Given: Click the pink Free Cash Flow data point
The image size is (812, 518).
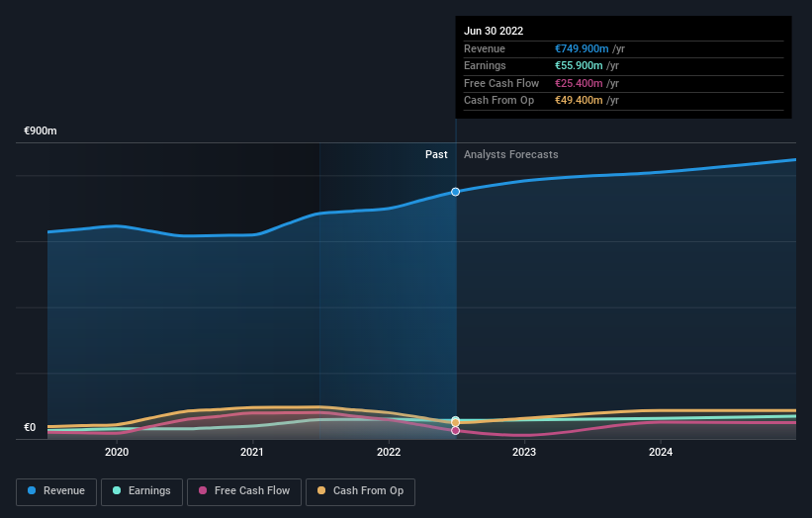Looking at the screenshot, I should tap(455, 431).
